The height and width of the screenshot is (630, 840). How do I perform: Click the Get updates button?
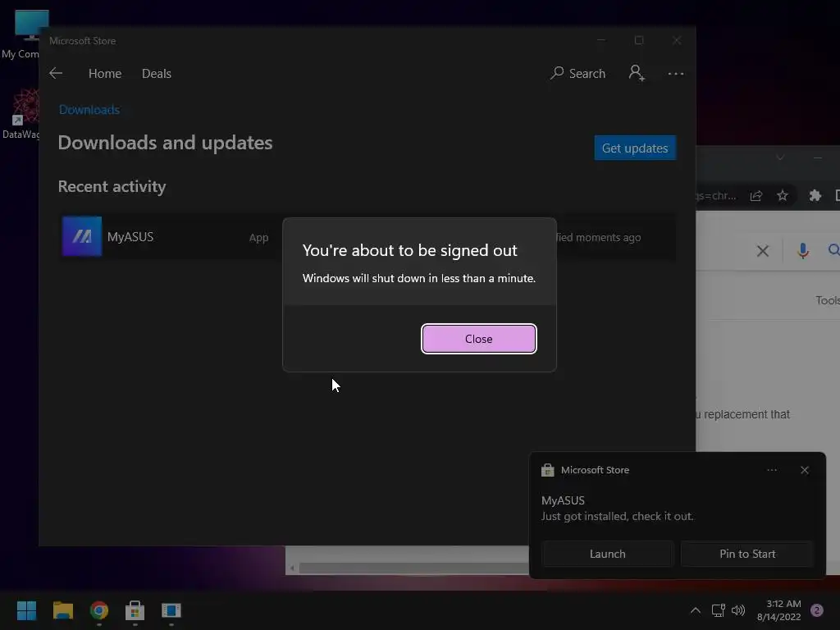coord(635,148)
